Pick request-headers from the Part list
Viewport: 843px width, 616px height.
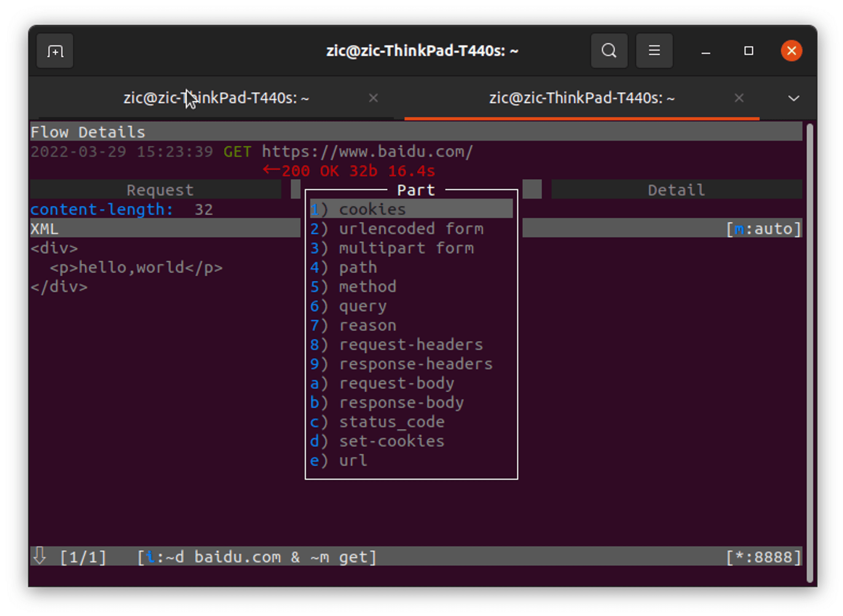pos(411,344)
